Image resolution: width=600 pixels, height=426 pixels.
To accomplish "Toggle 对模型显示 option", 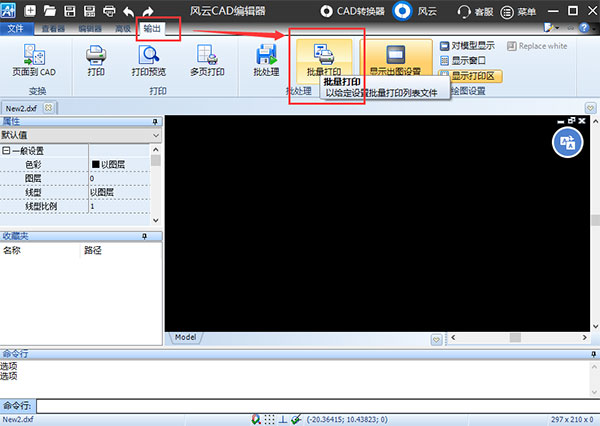I will (467, 46).
